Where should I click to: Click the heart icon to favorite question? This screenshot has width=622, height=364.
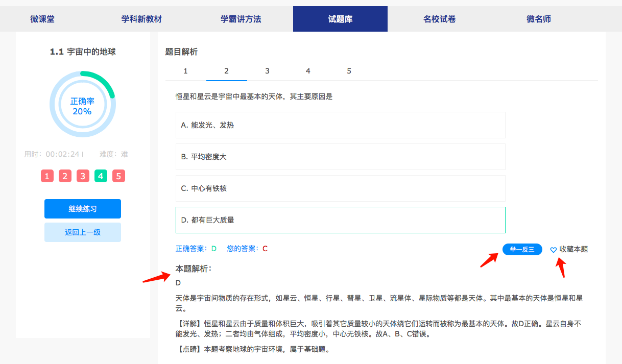[x=553, y=250]
